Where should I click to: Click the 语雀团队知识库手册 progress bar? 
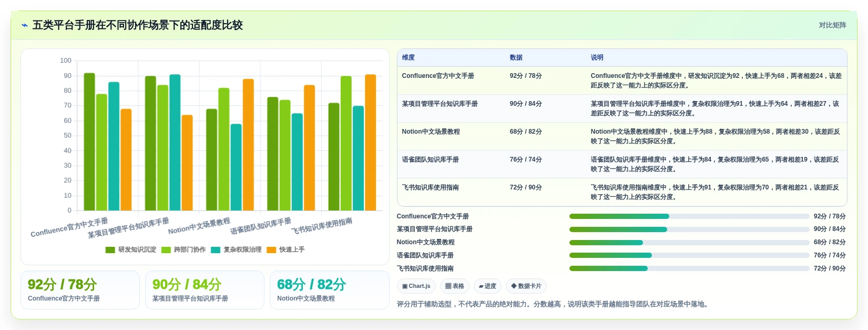click(689, 255)
